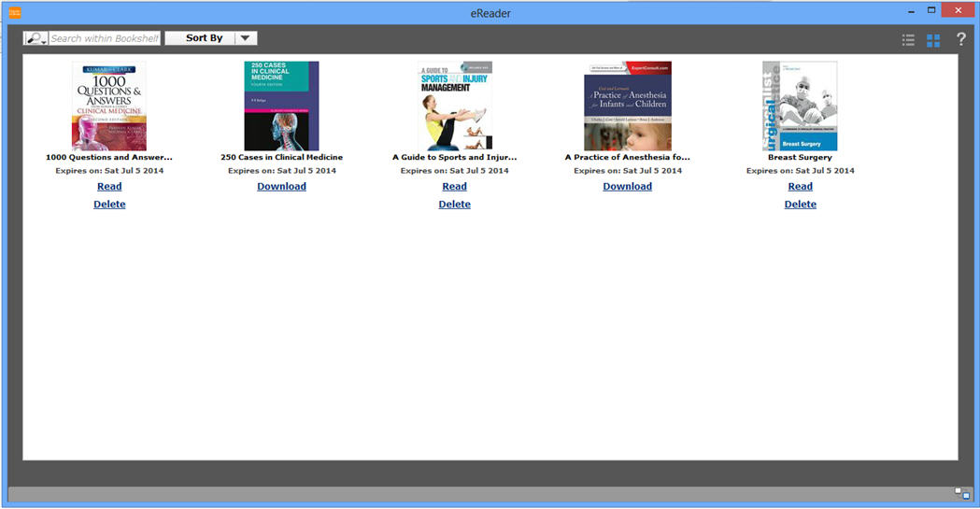Click the eReader app icon in title bar
The image size is (980, 509).
14,11
